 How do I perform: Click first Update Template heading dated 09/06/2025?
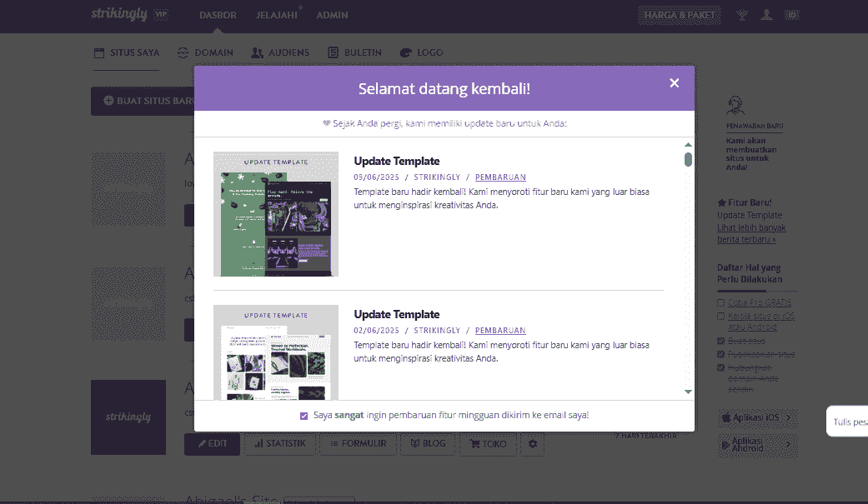(x=396, y=161)
